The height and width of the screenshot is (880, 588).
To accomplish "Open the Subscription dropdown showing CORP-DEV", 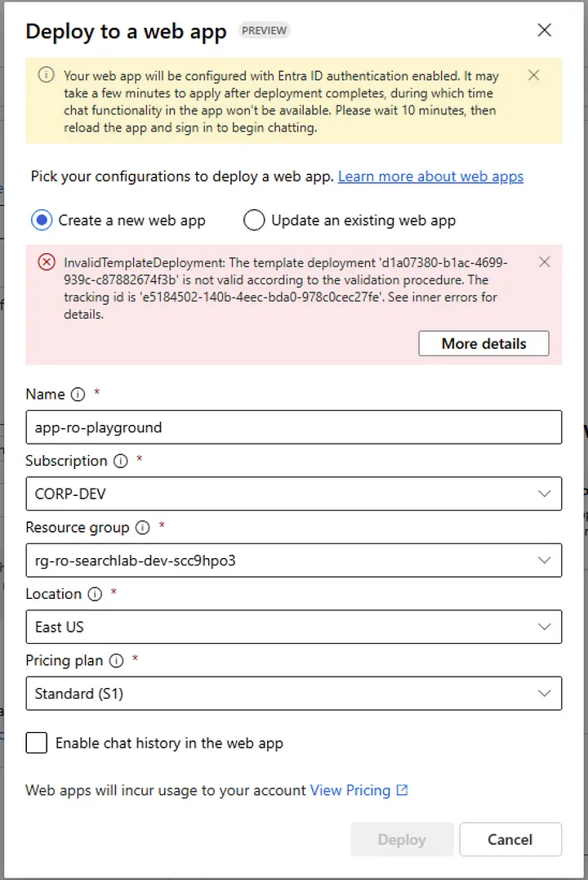I will pyautogui.click(x=293, y=494).
